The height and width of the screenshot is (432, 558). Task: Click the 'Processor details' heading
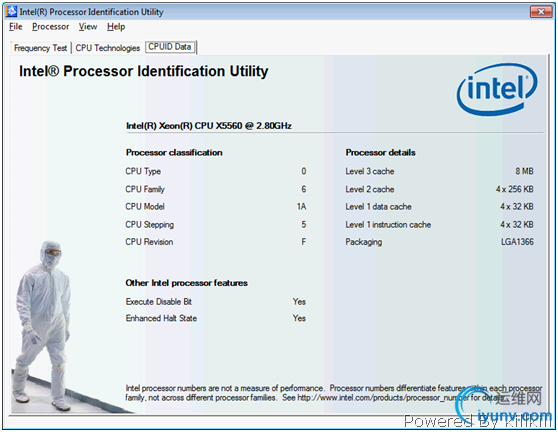(380, 152)
